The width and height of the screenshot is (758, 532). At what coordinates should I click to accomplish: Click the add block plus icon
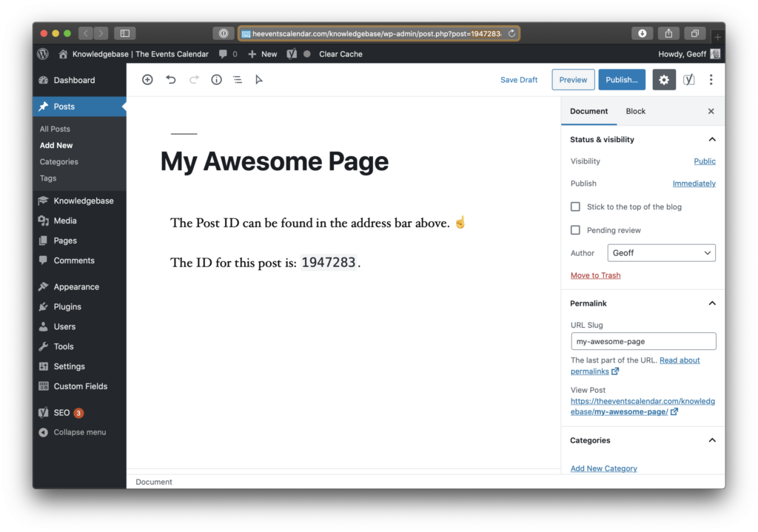coord(147,80)
